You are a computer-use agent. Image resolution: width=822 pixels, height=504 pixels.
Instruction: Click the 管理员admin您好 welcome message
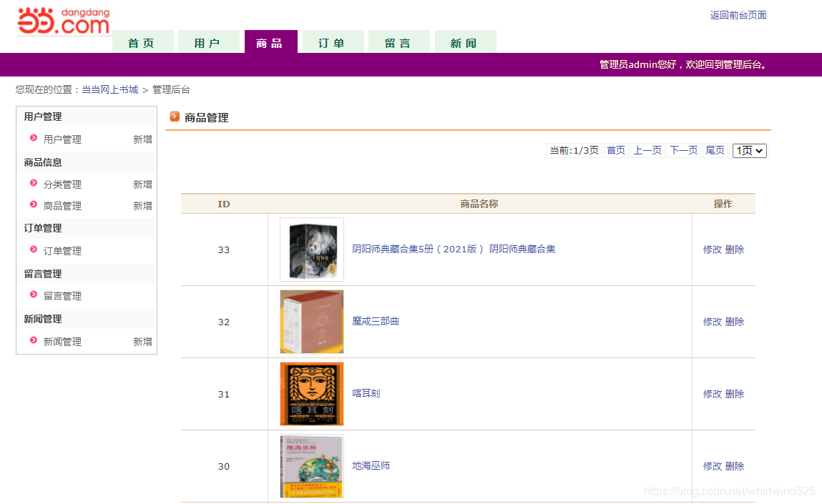point(684,64)
